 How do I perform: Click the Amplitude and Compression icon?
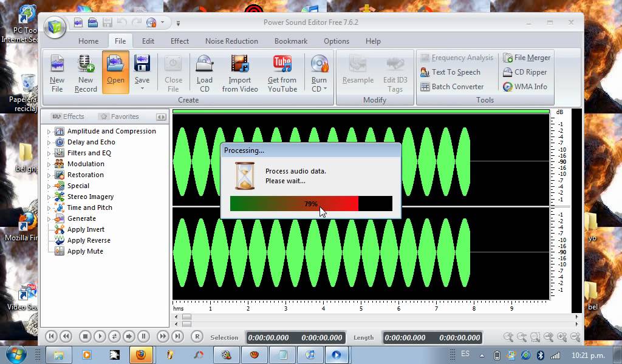click(60, 131)
